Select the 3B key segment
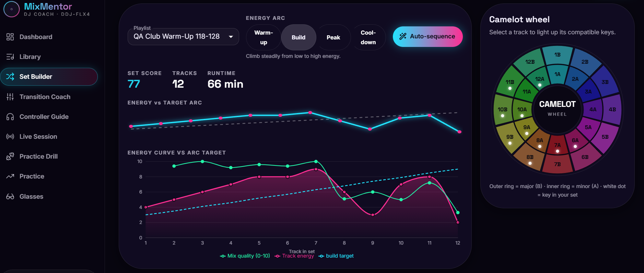The width and height of the screenshot is (644, 273). pos(605,82)
